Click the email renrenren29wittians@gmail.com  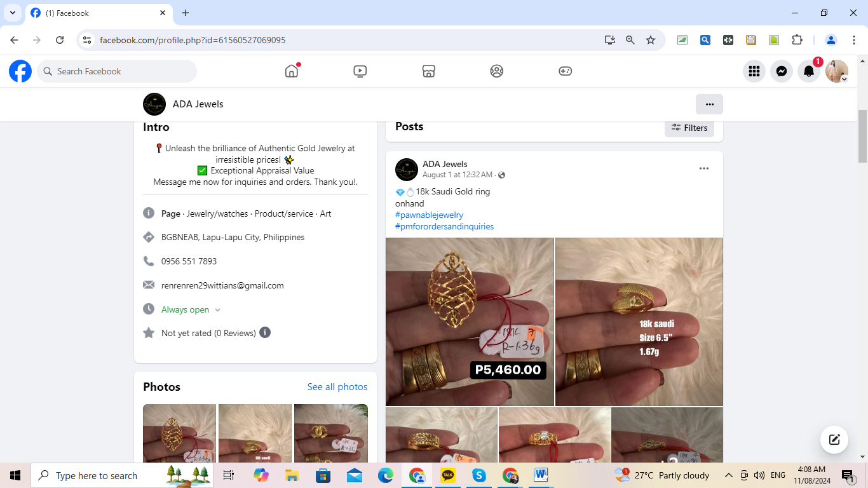[x=222, y=285]
